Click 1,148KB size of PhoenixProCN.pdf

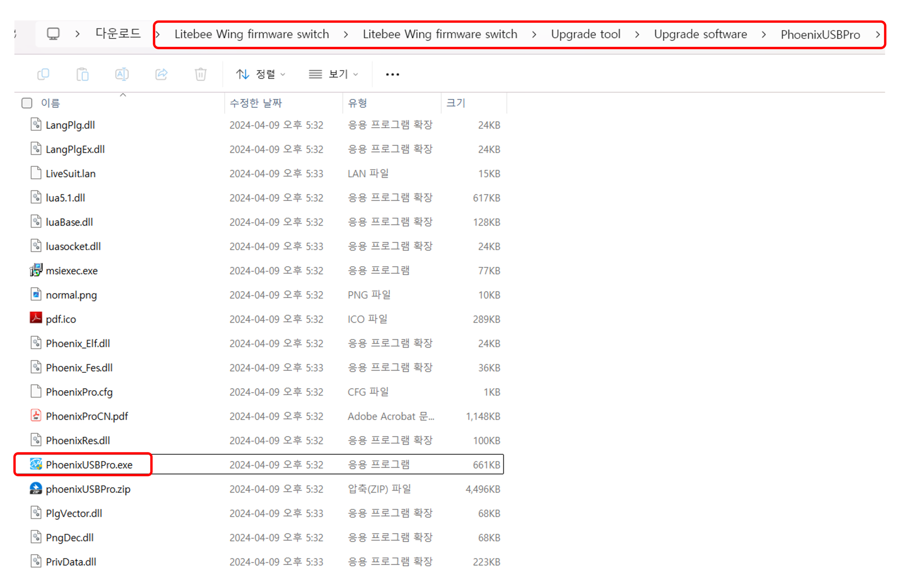coord(483,416)
